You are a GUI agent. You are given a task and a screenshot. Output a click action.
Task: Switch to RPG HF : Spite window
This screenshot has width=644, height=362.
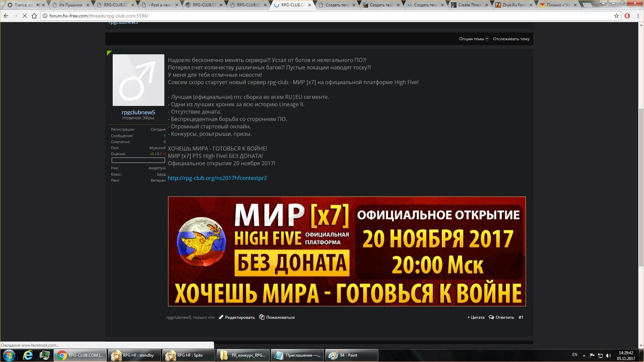tap(189, 355)
